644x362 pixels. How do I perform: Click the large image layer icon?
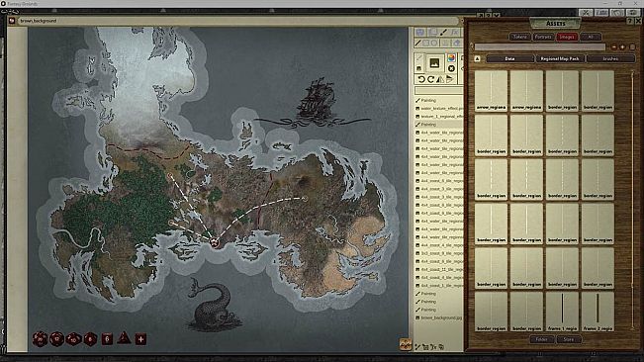coord(434,63)
